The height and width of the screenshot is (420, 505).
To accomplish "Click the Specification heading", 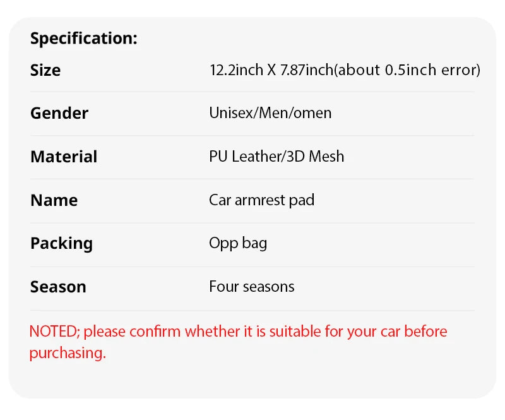I will [83, 39].
